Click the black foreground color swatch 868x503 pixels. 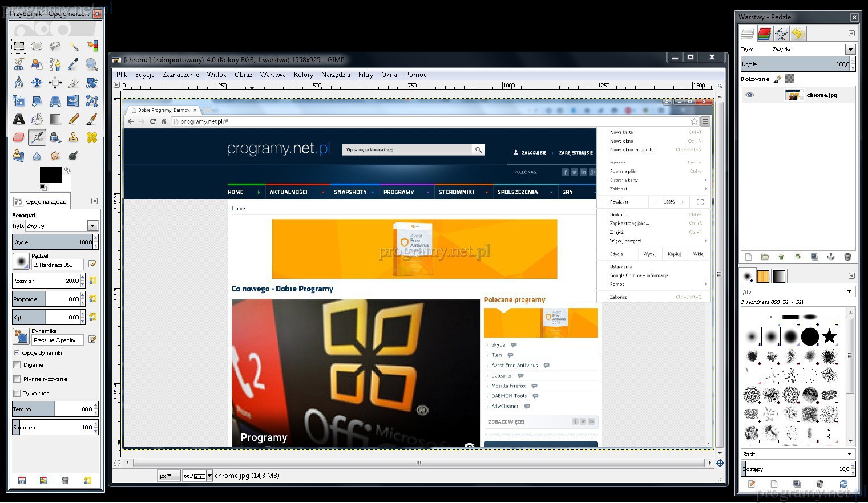coord(50,175)
